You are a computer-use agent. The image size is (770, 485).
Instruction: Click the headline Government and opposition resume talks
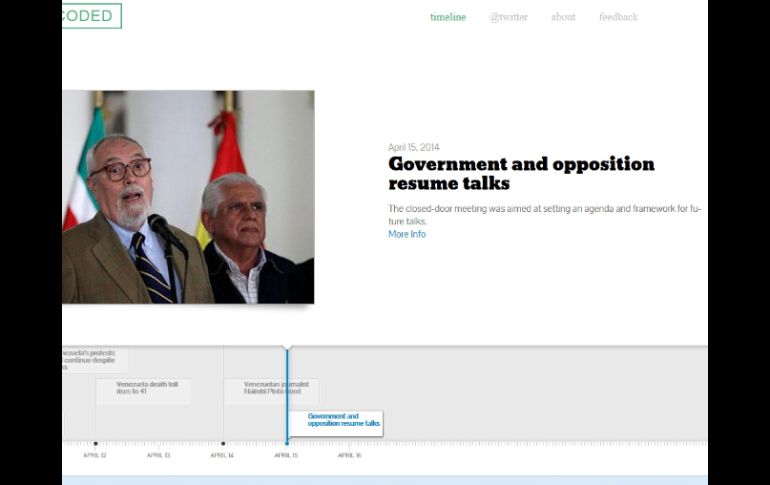[x=521, y=173]
